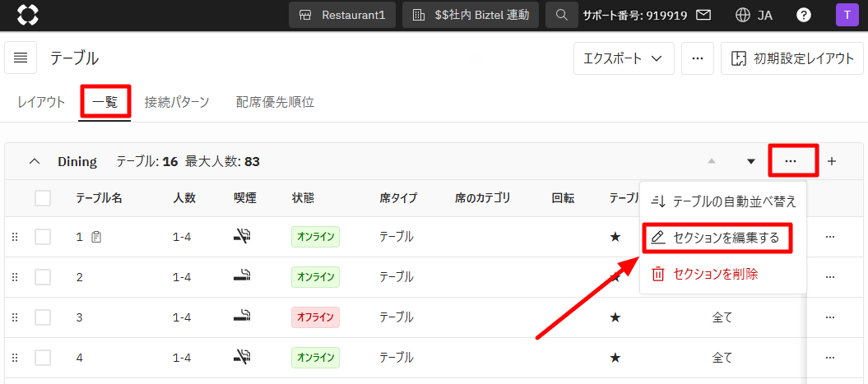Click the plus icon to add table
The height and width of the screenshot is (384, 868).
[831, 161]
